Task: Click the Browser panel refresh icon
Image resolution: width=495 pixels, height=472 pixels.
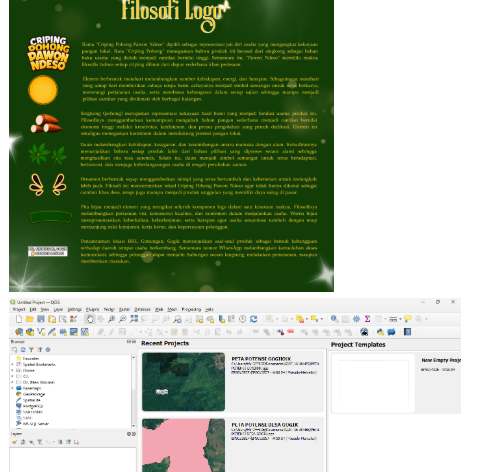Action: click(23, 350)
